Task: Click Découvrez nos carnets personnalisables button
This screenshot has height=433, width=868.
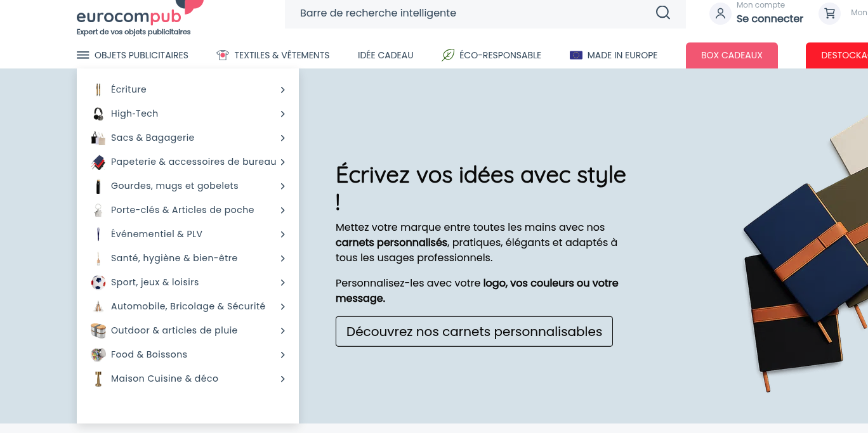Action: 474,332
